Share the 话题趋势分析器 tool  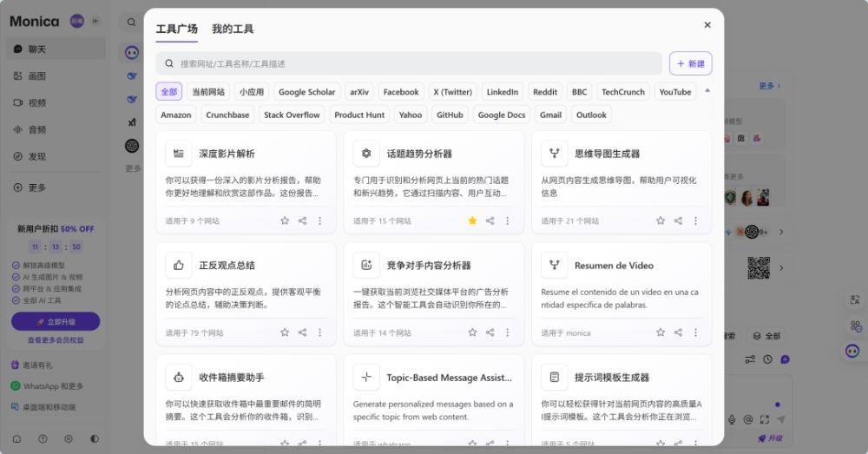click(490, 220)
